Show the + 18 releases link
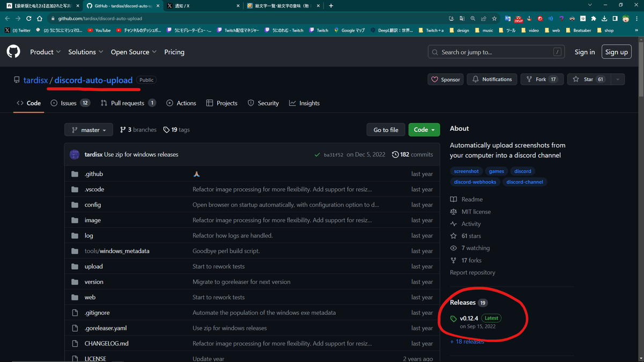 tap(467, 342)
